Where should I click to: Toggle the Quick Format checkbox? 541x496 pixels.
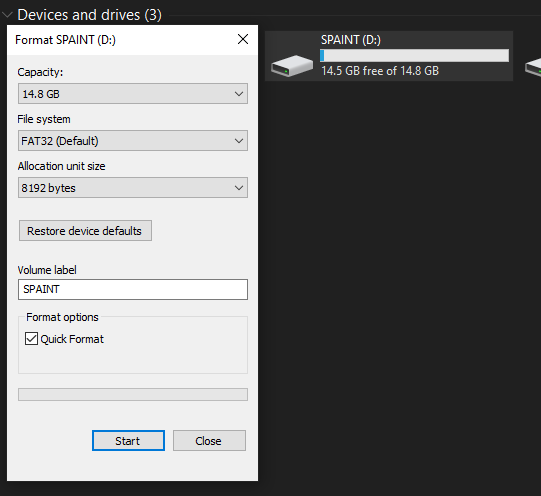(x=31, y=339)
